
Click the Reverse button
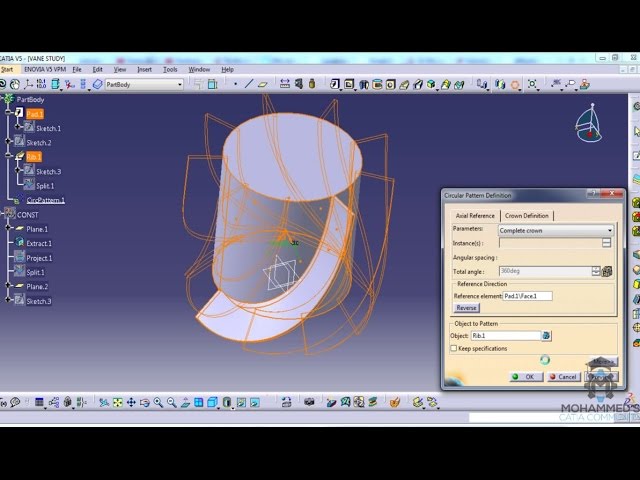pyautogui.click(x=466, y=308)
